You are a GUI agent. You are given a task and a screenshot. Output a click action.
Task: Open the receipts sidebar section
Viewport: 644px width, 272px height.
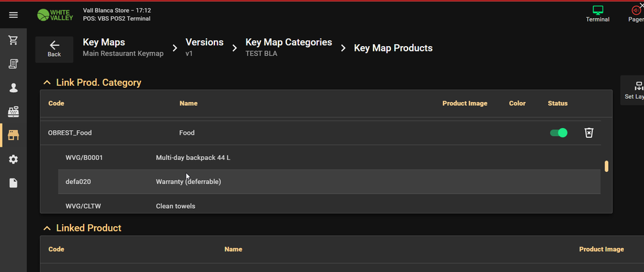coord(13,64)
